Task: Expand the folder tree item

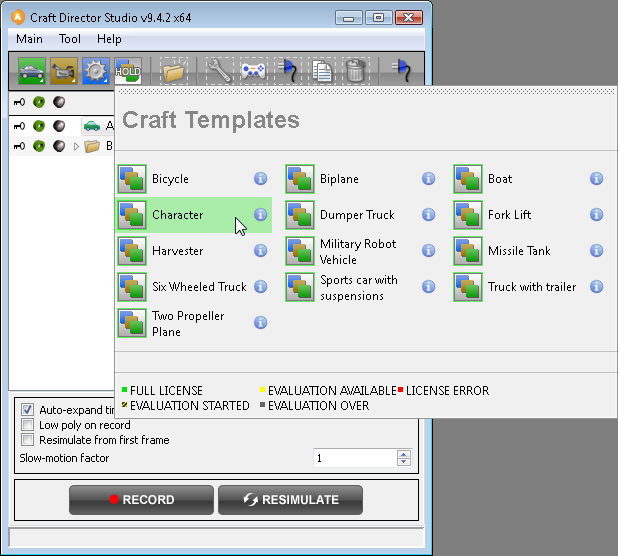Action: click(x=77, y=146)
